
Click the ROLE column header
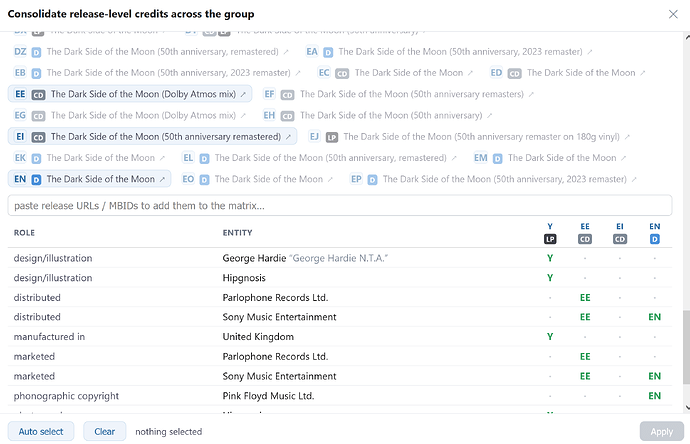pyautogui.click(x=24, y=233)
